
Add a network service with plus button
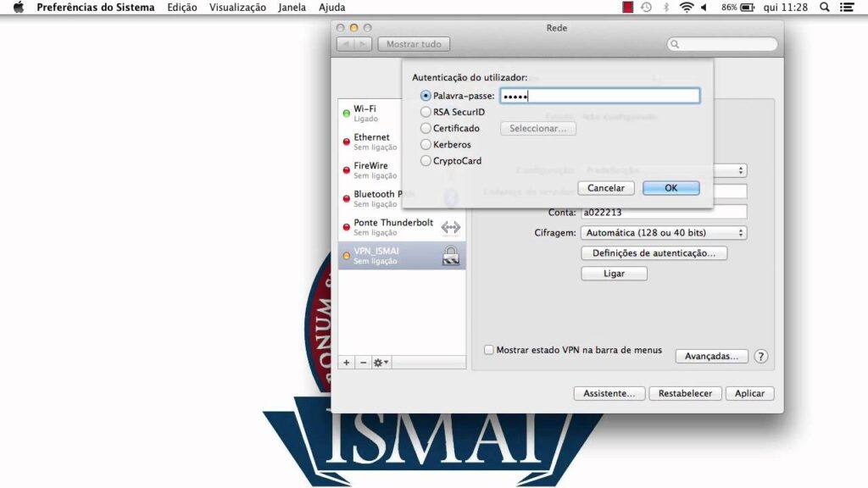pyautogui.click(x=347, y=363)
